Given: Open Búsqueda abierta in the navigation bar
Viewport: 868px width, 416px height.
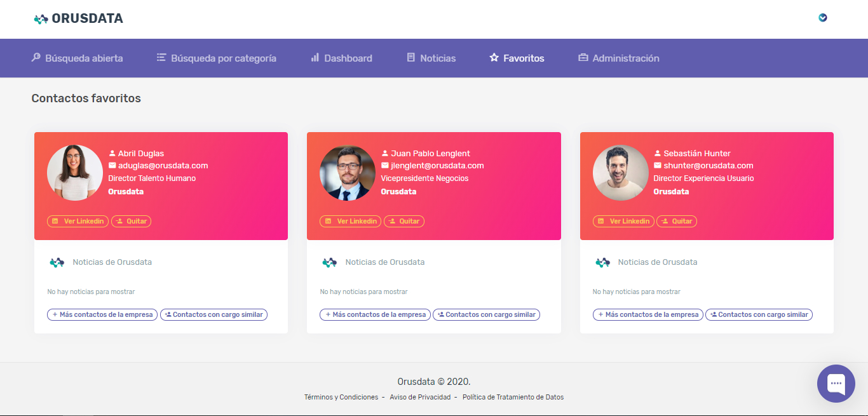Looking at the screenshot, I should (x=77, y=58).
